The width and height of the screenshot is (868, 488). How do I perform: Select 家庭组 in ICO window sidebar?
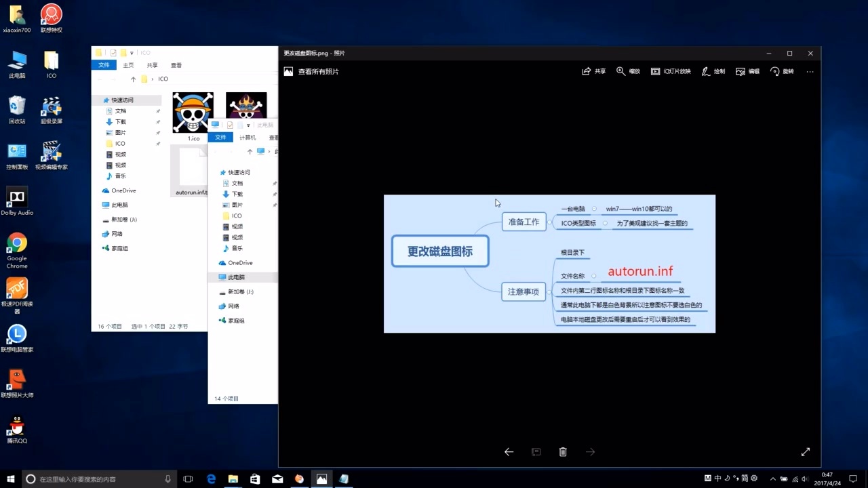(115, 249)
